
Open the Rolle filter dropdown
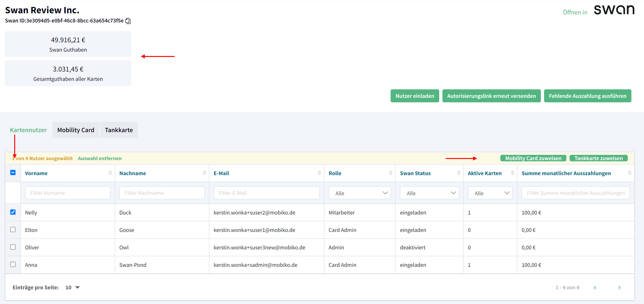click(x=359, y=193)
